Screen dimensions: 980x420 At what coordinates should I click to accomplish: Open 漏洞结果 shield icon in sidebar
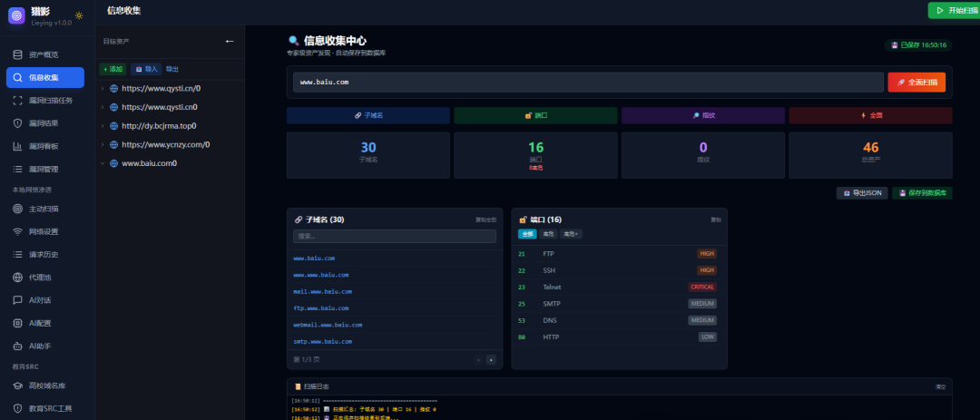pos(17,123)
